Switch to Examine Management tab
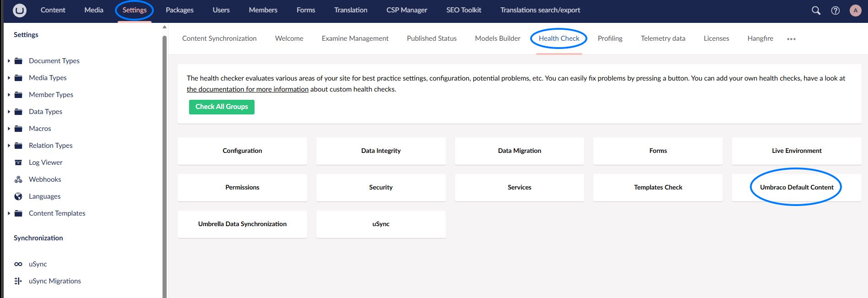 coord(355,38)
